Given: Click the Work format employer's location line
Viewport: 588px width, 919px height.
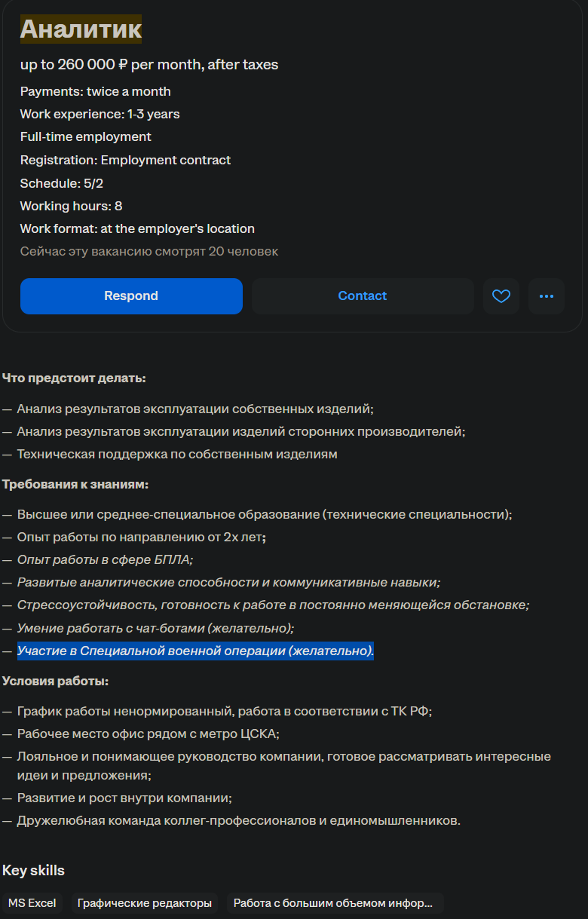Looking at the screenshot, I should coord(137,228).
